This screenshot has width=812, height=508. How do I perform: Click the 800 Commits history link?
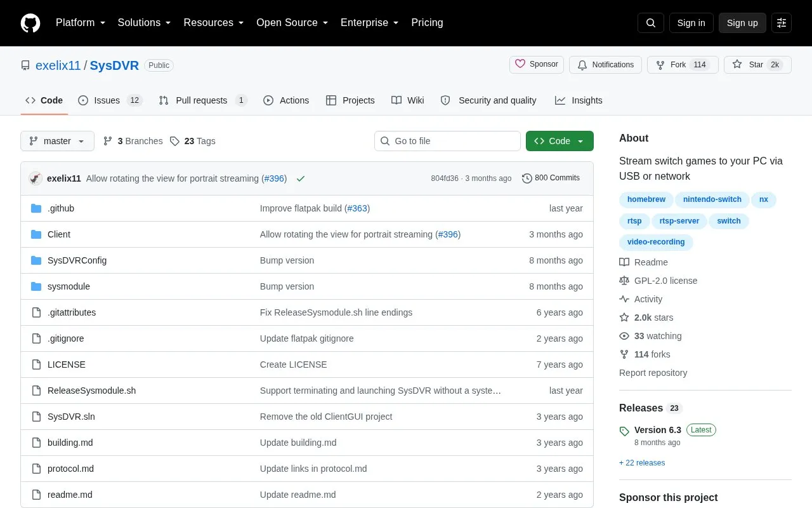(x=551, y=178)
